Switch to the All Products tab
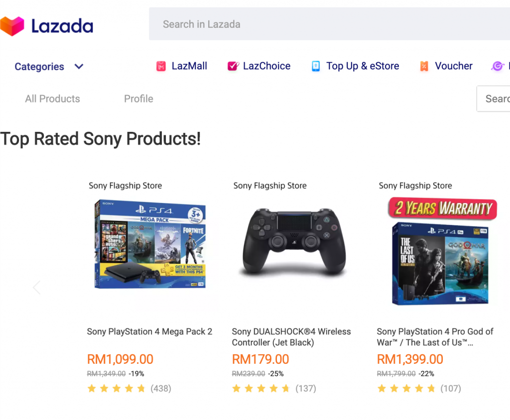 (52, 99)
